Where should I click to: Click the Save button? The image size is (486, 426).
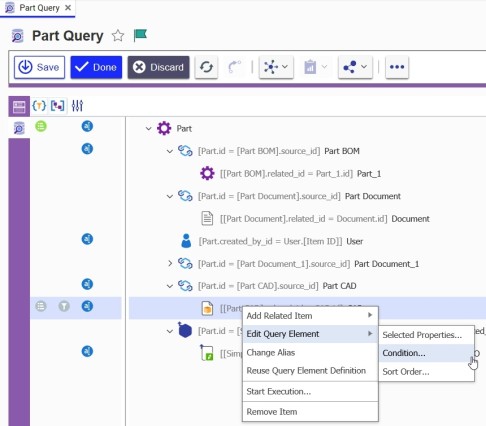pos(39,67)
